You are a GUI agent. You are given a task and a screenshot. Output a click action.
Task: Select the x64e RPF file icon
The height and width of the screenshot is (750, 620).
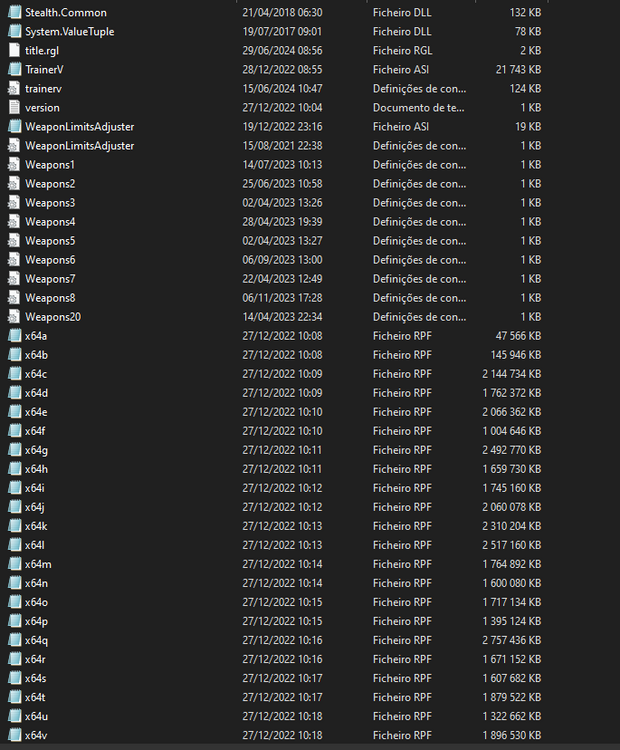click(x=14, y=412)
